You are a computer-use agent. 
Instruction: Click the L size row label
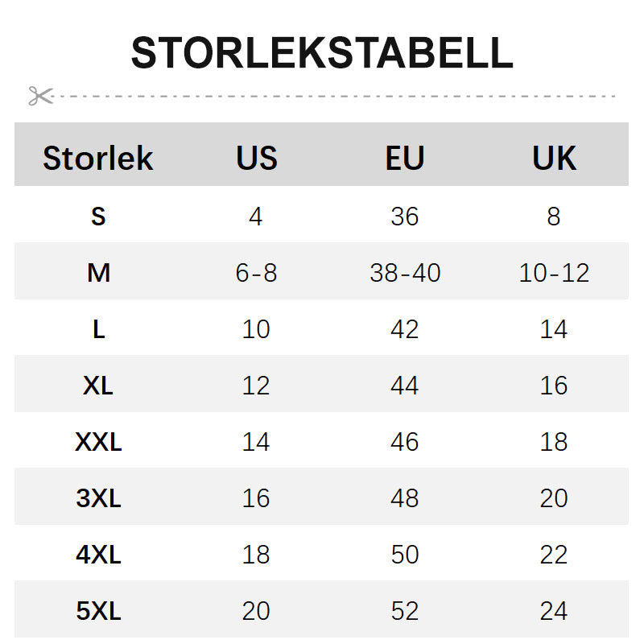point(98,329)
